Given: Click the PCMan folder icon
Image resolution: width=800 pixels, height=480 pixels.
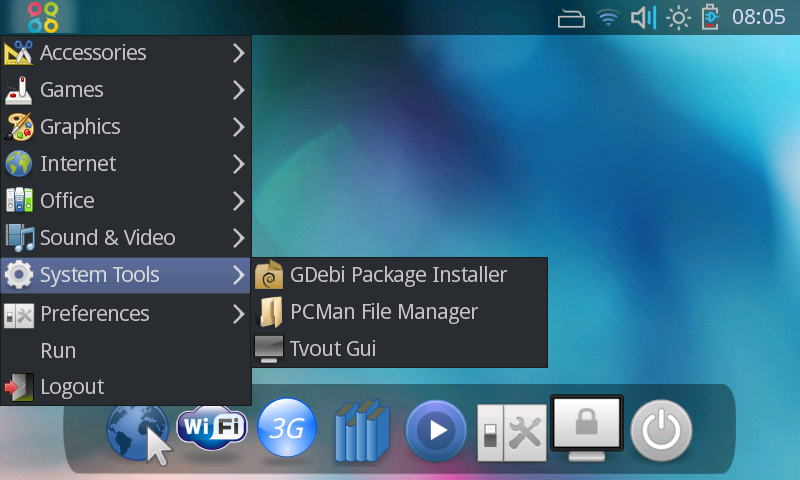Looking at the screenshot, I should click(270, 312).
